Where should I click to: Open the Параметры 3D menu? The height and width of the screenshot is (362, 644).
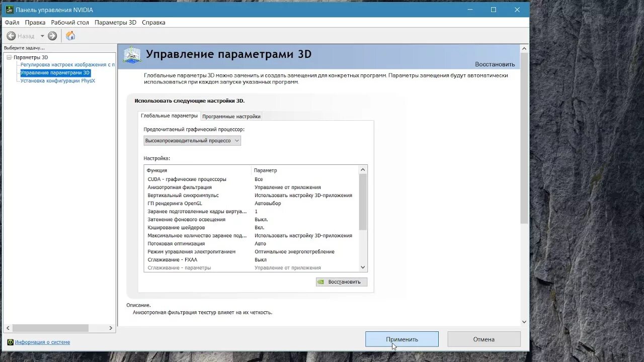(115, 23)
